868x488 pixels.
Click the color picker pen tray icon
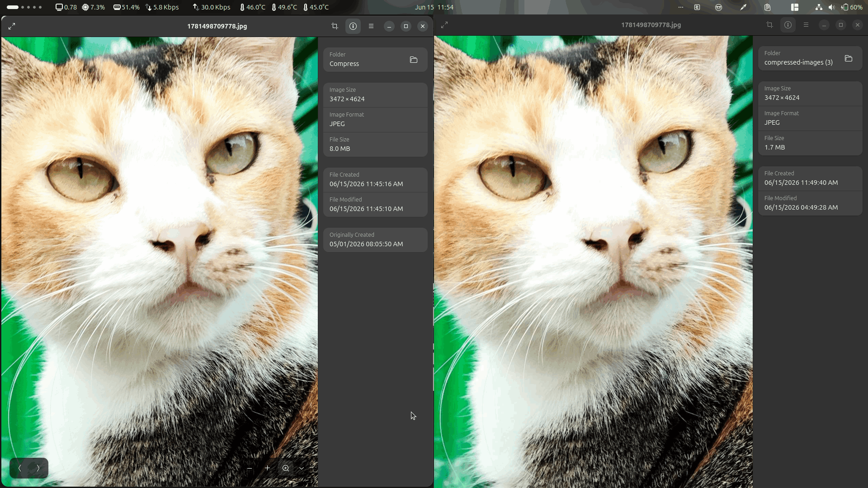[743, 7]
